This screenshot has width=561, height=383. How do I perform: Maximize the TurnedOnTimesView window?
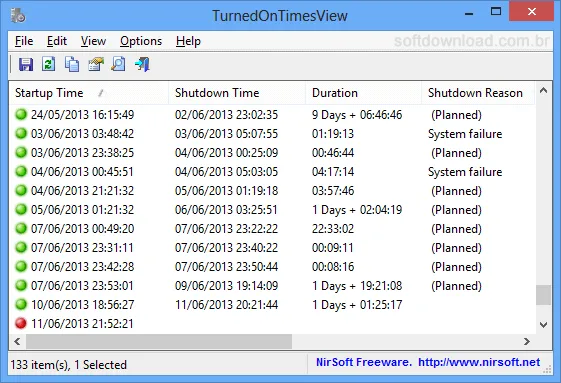click(x=496, y=11)
